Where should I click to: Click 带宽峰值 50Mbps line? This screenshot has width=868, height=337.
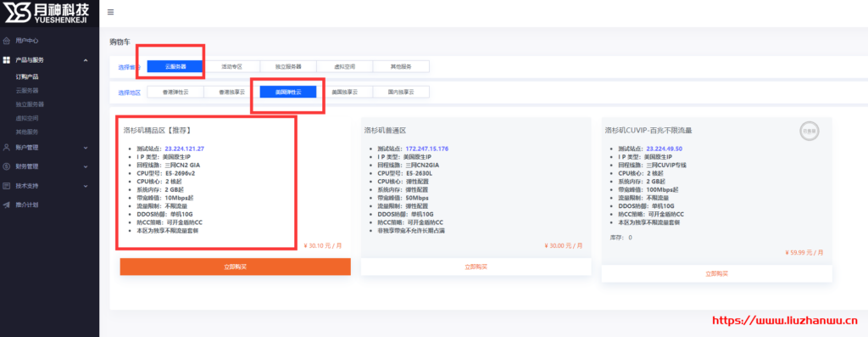tap(403, 197)
